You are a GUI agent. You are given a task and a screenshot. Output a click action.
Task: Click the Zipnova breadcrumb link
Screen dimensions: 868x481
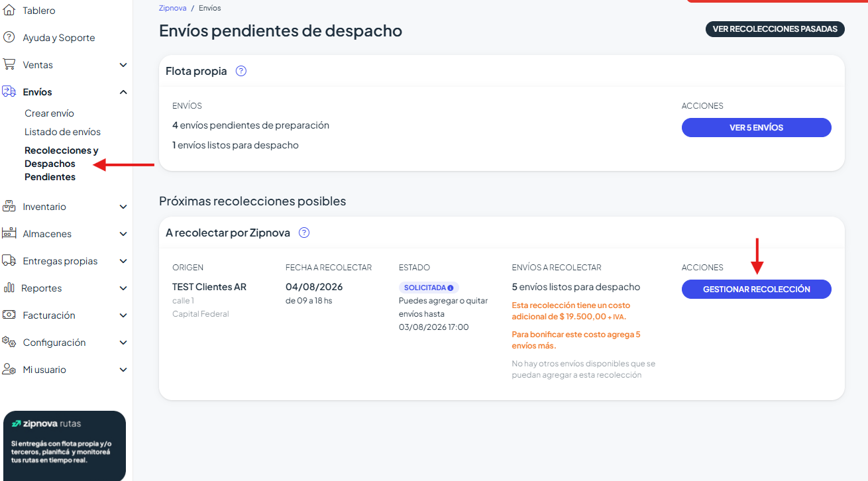pos(173,8)
